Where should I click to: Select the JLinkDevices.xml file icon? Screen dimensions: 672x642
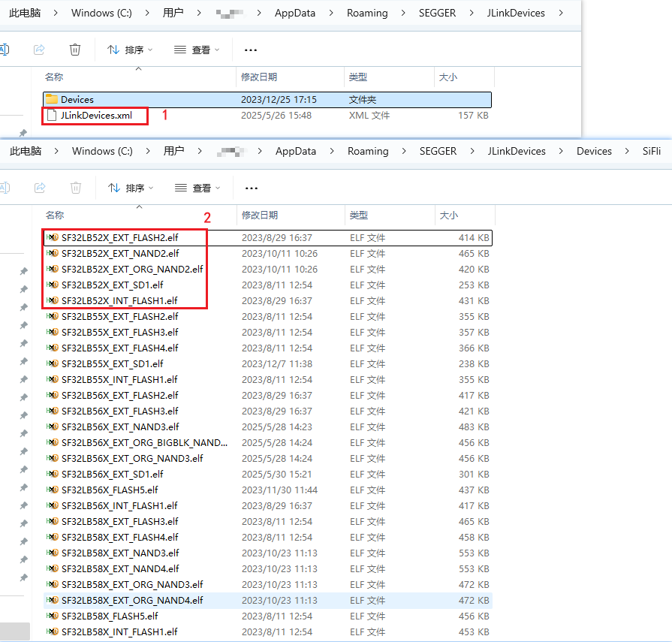pyautogui.click(x=52, y=116)
